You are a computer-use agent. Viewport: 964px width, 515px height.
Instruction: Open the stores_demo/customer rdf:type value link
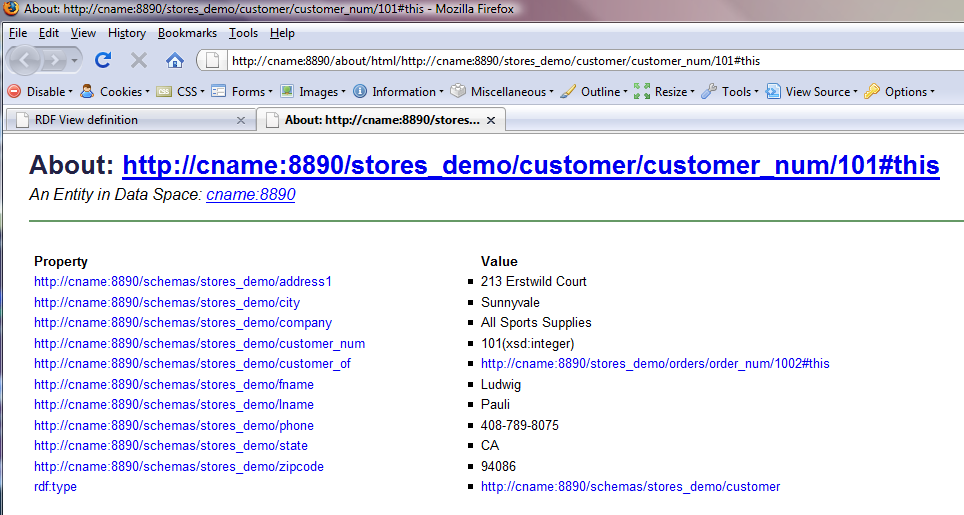point(630,487)
